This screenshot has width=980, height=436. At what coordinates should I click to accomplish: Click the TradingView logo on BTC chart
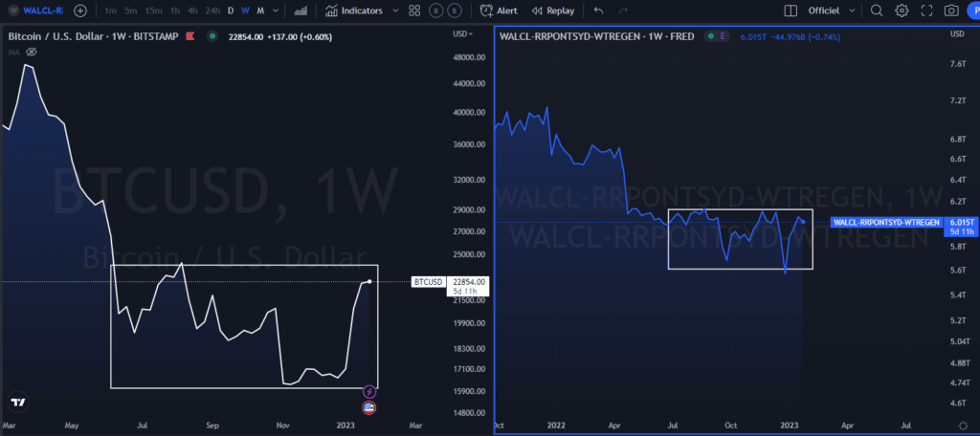(x=19, y=403)
